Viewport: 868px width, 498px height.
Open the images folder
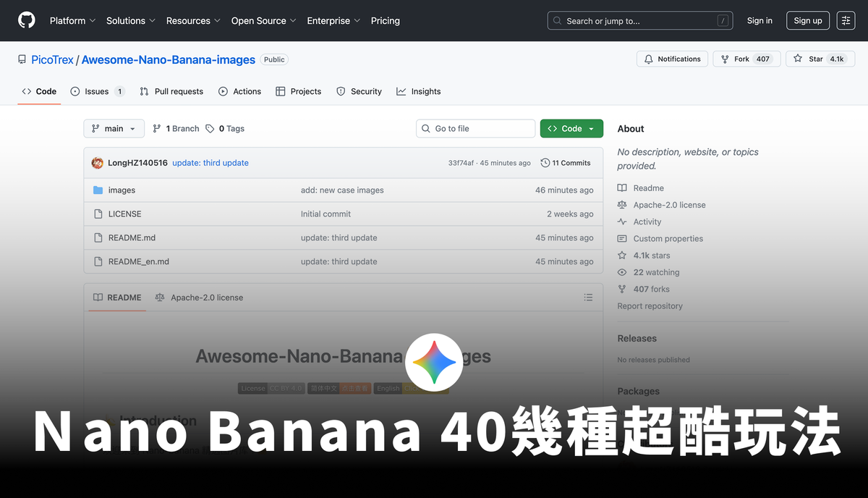coord(122,190)
